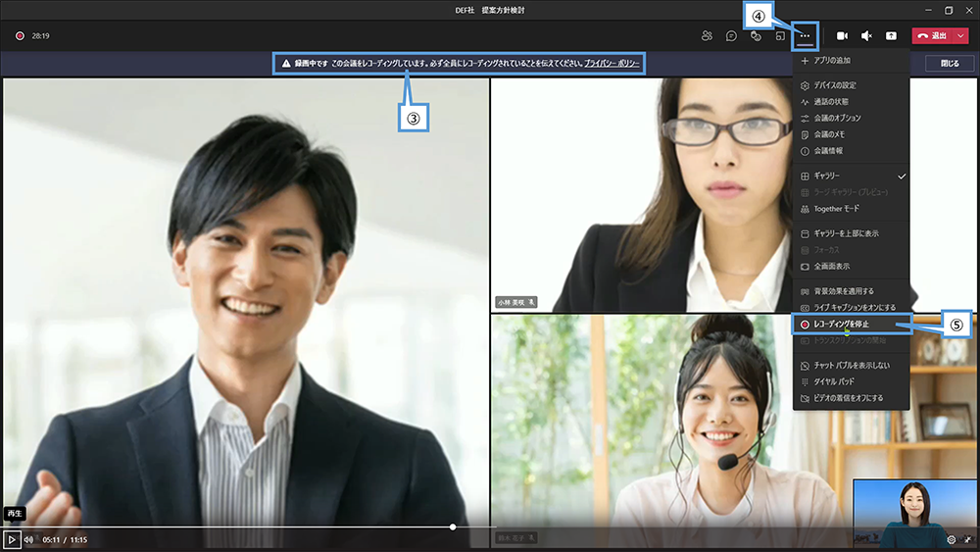Open the participants panel icon
Image resolution: width=980 pixels, height=552 pixels.
707,36
